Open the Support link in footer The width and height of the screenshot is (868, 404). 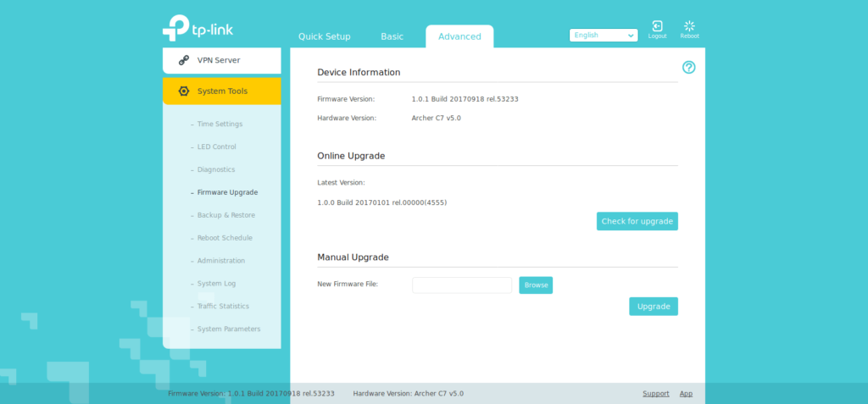coord(655,394)
